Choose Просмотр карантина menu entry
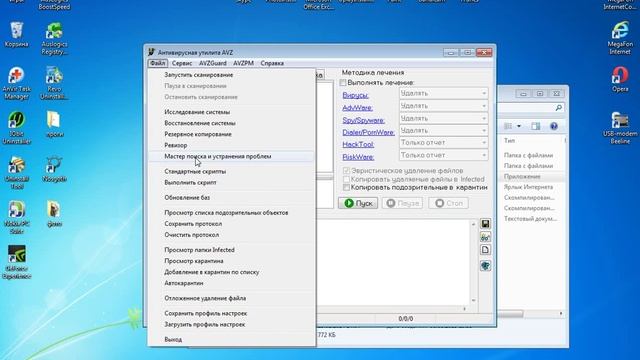The width and height of the screenshot is (640, 360). 231,261
